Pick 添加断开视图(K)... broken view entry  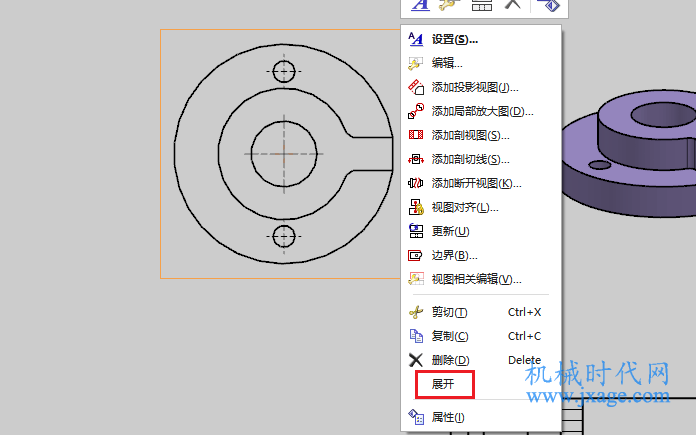(481, 183)
